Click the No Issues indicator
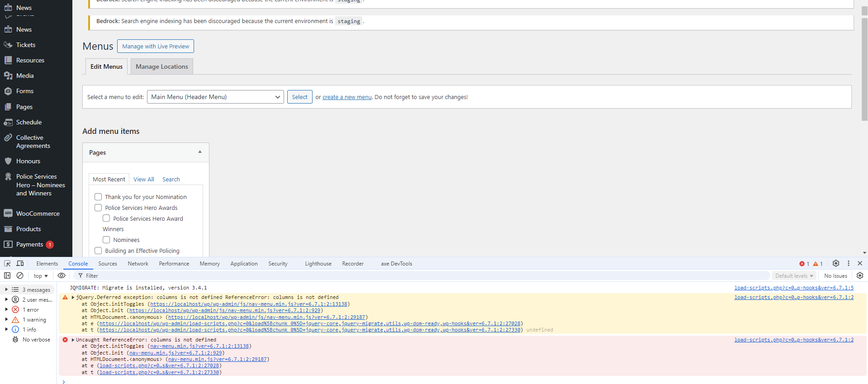The height and width of the screenshot is (384, 868). (x=835, y=276)
